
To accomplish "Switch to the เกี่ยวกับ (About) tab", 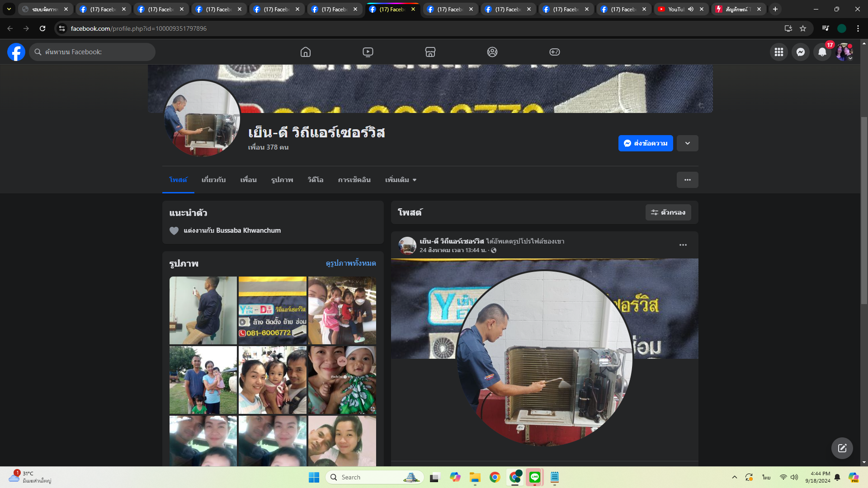I will coord(213,180).
